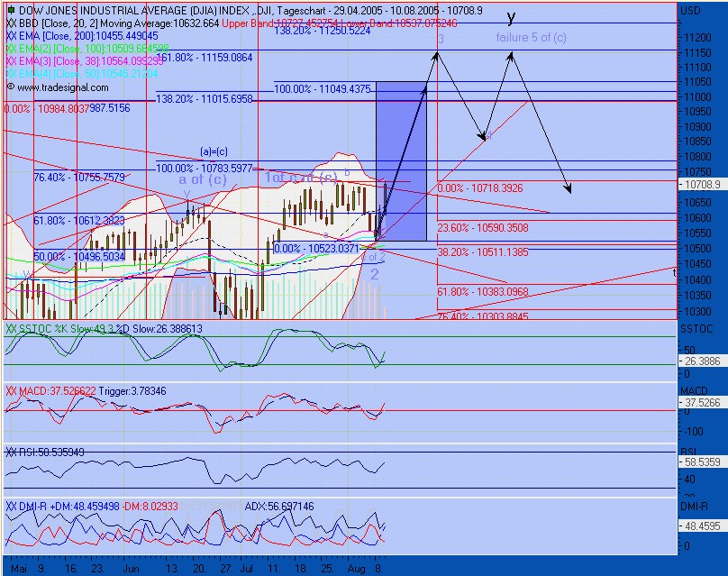Select the '61.80% - 10612.3823' Fibonacci label
Image resolution: width=728 pixels, height=576 pixels.
click(79, 220)
